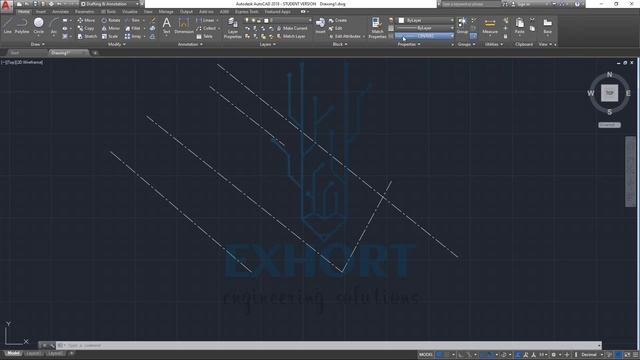Click in the command line input
This screenshot has height=360, width=640.
pos(329,345)
